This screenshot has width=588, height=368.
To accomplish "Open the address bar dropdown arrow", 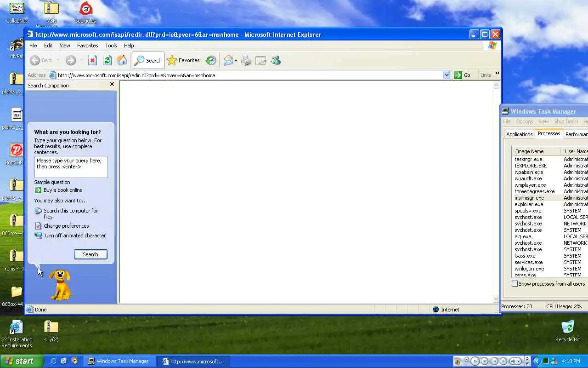I will [x=447, y=75].
